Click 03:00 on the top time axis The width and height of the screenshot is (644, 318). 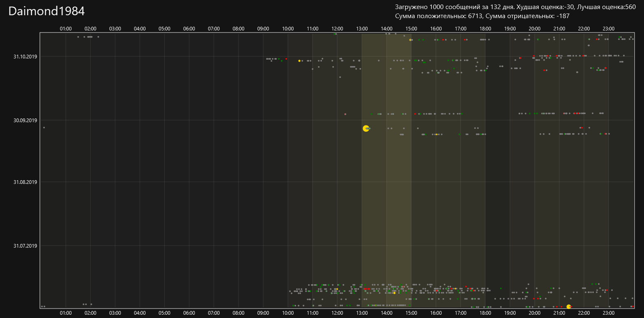[x=115, y=29]
